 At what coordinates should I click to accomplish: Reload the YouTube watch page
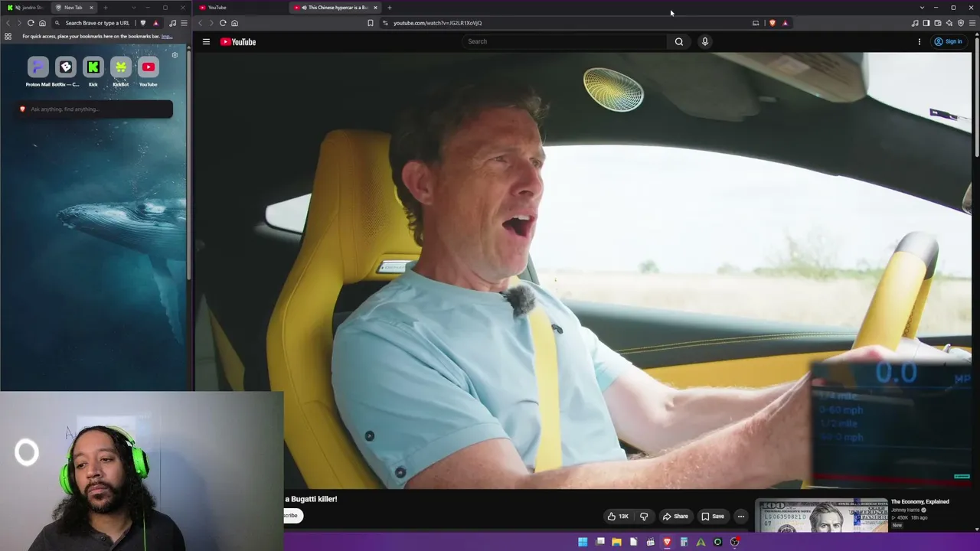click(x=223, y=23)
